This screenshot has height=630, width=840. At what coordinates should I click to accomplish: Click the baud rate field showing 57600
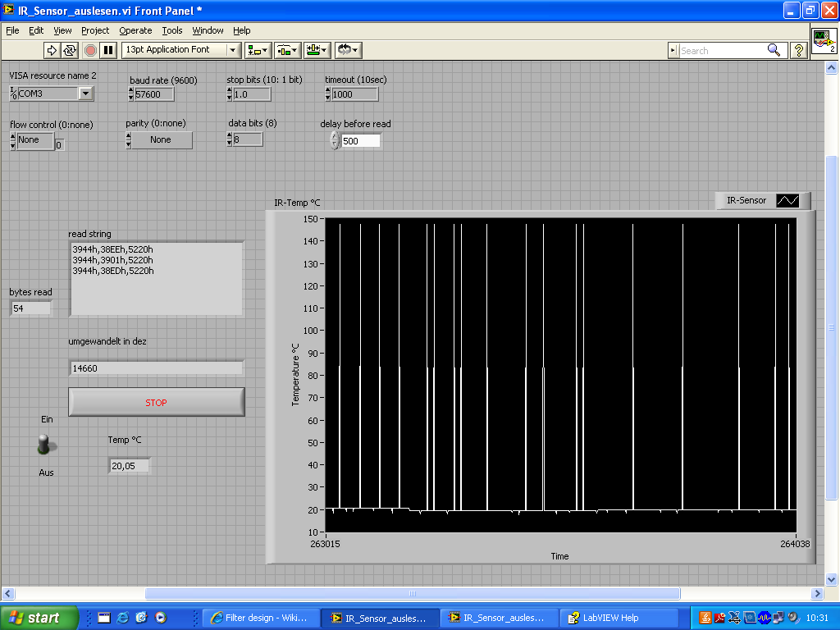(x=153, y=94)
